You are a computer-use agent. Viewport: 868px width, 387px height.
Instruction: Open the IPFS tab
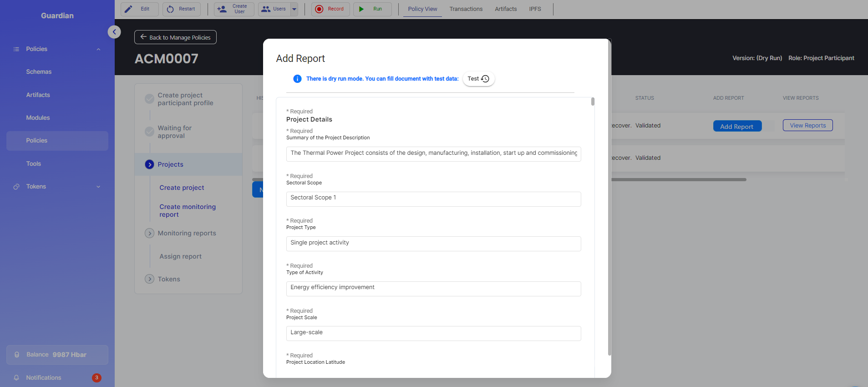[535, 9]
